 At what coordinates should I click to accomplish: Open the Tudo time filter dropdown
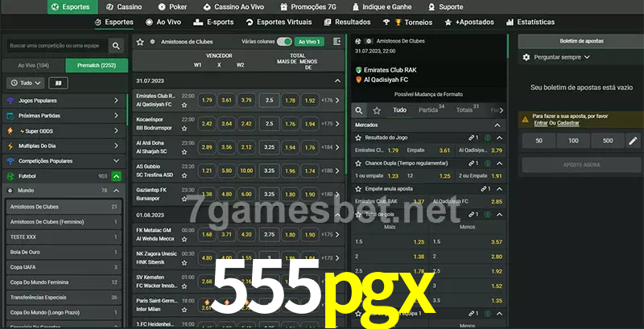click(x=24, y=83)
